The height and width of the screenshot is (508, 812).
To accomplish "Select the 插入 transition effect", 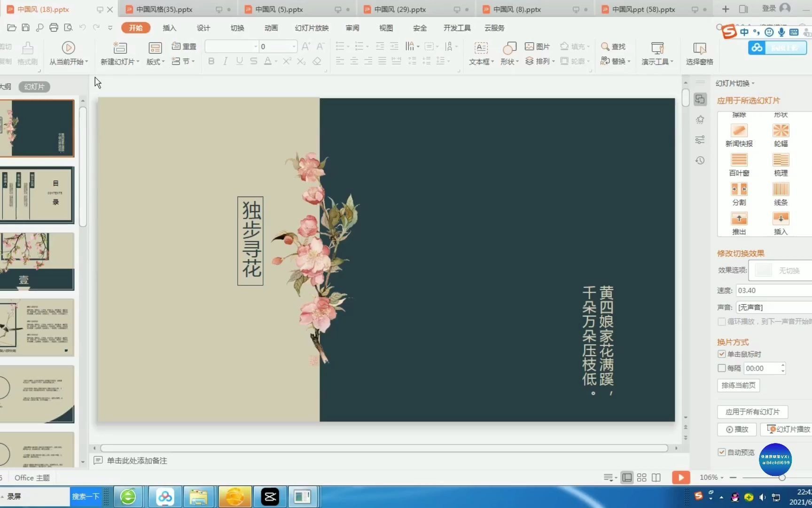I will point(781,223).
